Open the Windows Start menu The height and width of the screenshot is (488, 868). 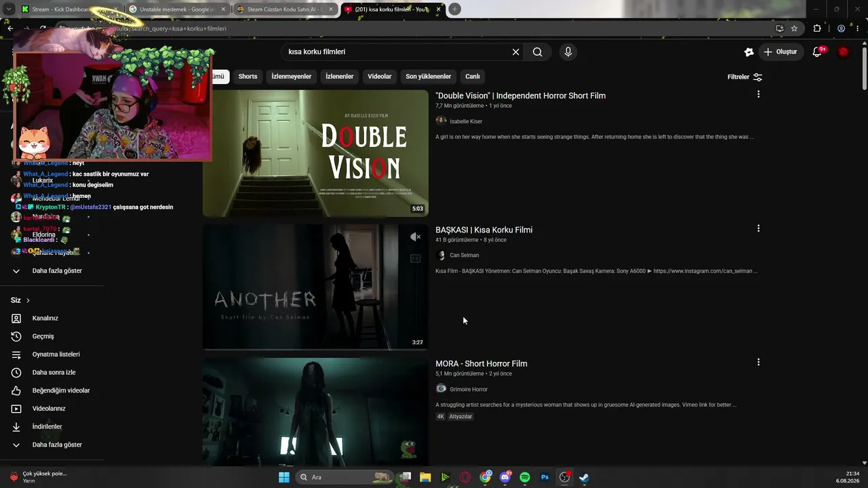284,477
